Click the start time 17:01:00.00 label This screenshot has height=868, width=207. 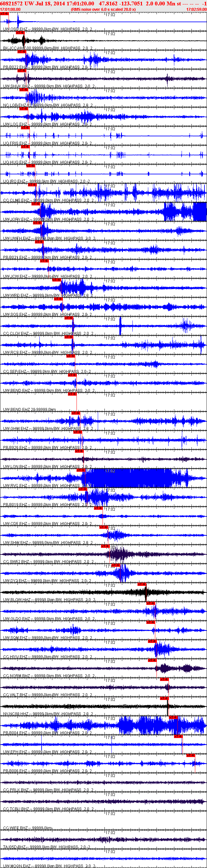[x=10, y=10]
